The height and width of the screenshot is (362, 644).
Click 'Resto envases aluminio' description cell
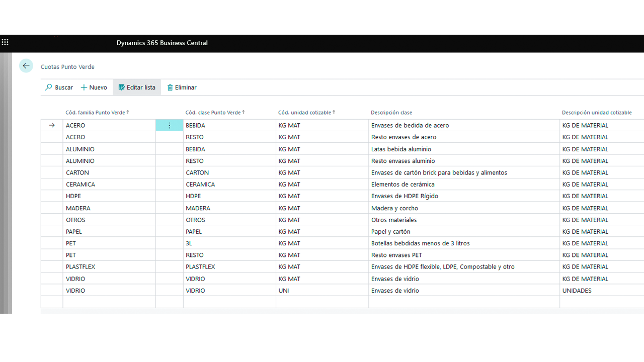pyautogui.click(x=464, y=161)
